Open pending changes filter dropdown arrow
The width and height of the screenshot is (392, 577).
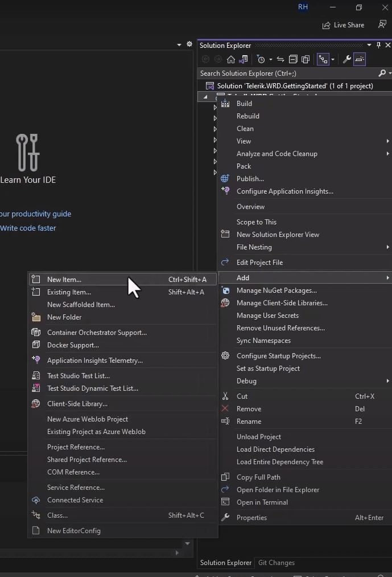(x=271, y=59)
